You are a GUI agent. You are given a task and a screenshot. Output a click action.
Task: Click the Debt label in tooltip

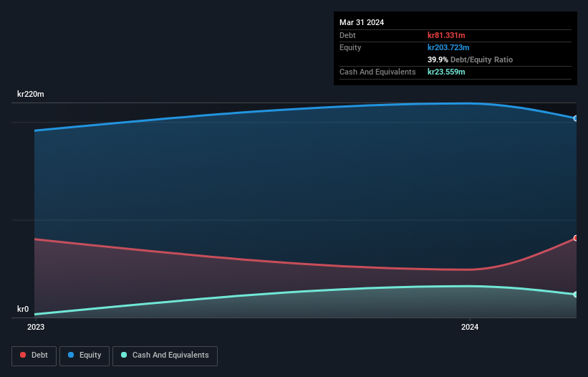[x=347, y=35]
